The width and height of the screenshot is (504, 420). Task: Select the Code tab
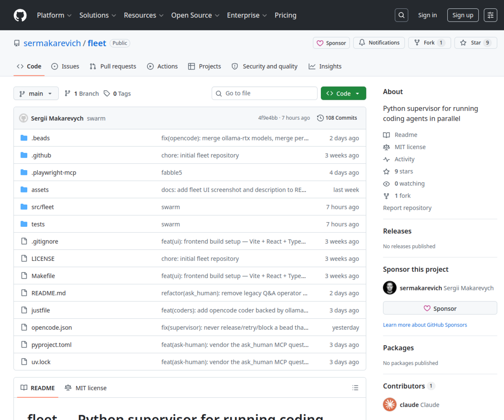click(x=29, y=66)
